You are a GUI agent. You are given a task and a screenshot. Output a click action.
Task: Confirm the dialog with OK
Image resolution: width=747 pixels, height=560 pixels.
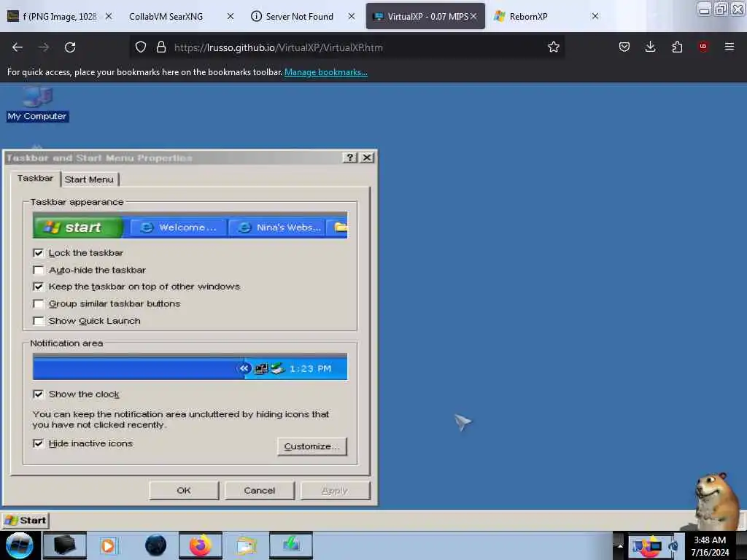pyautogui.click(x=184, y=491)
